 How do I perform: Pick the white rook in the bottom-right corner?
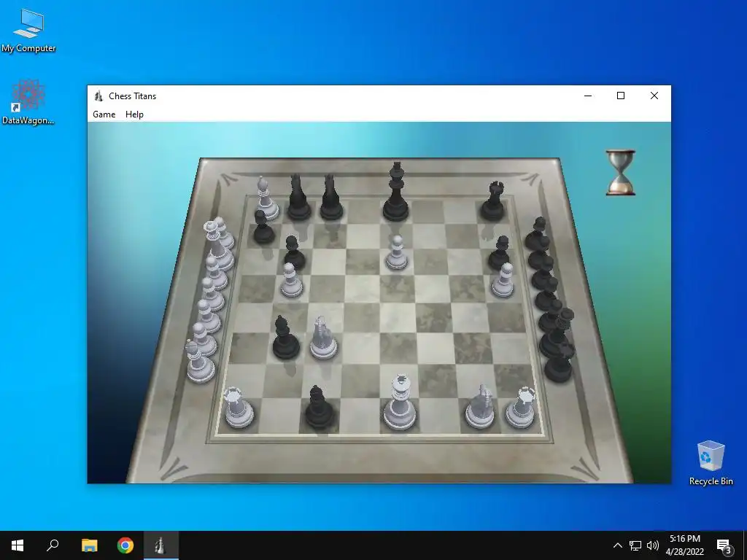coord(521,408)
